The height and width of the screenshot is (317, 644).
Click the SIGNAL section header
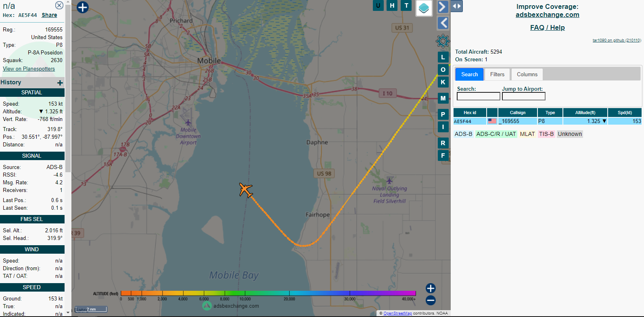[32, 156]
